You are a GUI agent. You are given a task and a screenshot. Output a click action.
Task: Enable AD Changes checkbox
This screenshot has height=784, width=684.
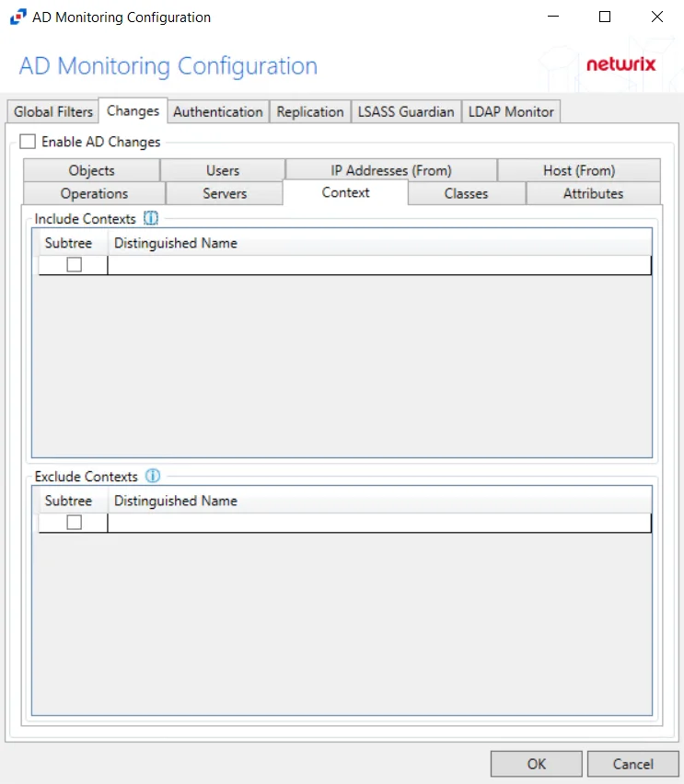(28, 142)
